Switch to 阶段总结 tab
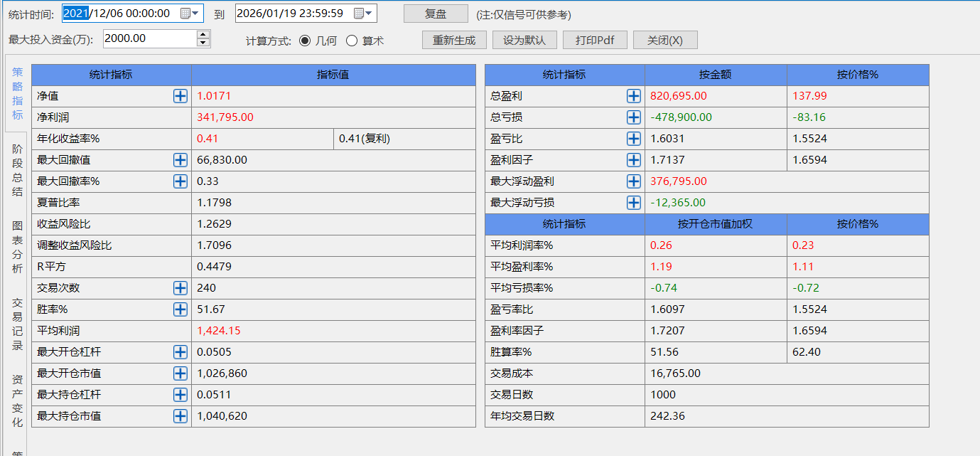This screenshot has width=980, height=456. 17,170
